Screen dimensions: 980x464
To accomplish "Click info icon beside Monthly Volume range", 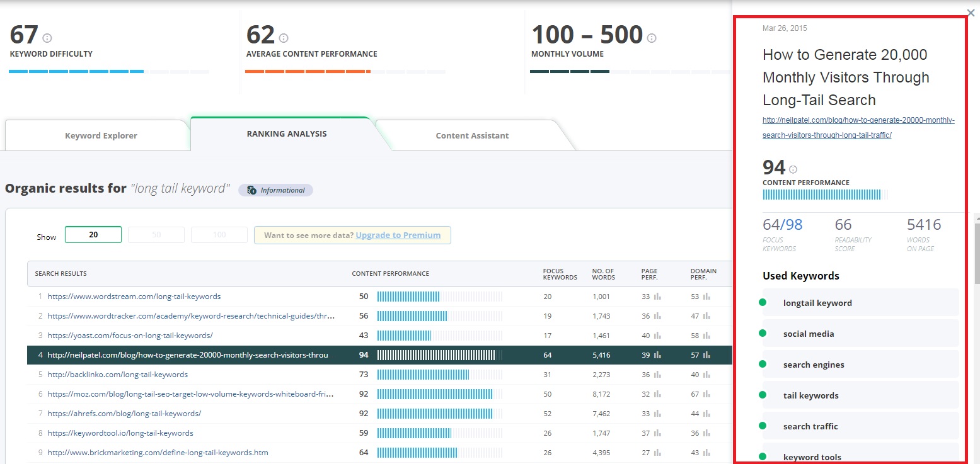I will pos(652,38).
